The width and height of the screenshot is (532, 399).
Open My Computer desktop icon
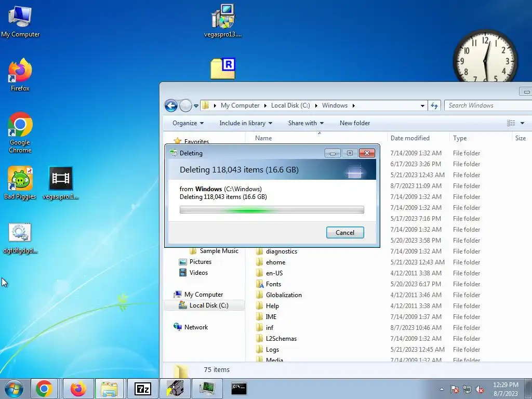point(20,21)
